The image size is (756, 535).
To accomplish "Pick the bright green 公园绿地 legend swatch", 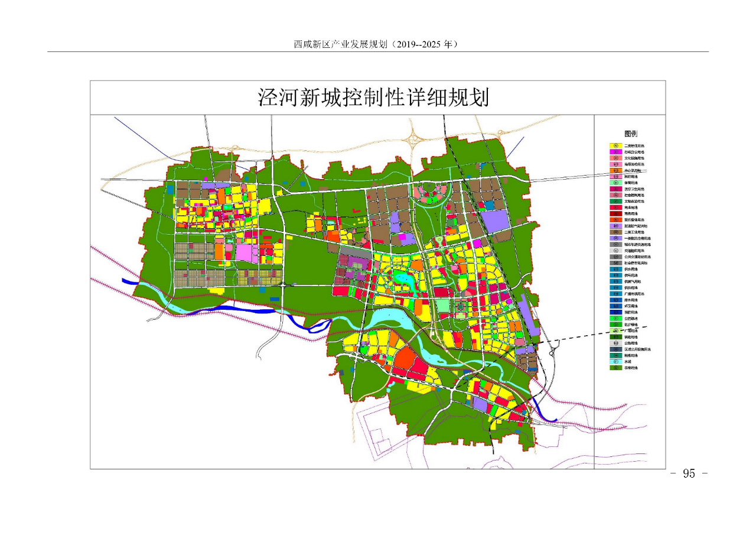I will [616, 318].
